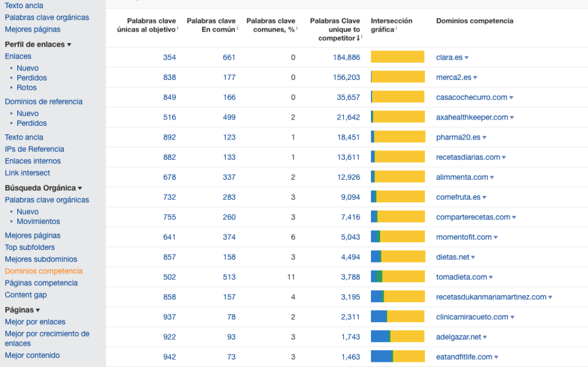
Task: Click unique keywords value 184,886
Action: click(x=346, y=57)
